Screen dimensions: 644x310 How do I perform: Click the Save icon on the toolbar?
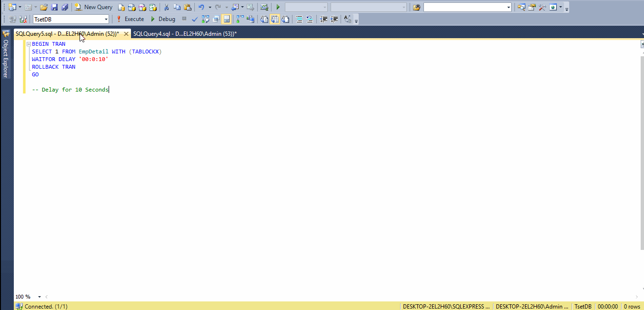tap(54, 7)
